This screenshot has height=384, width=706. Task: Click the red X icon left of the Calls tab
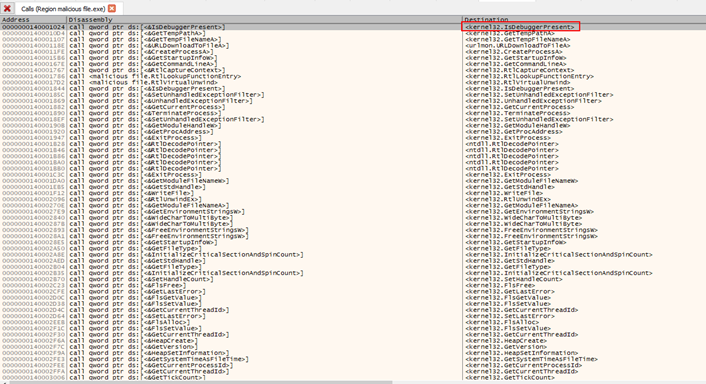click(x=7, y=8)
